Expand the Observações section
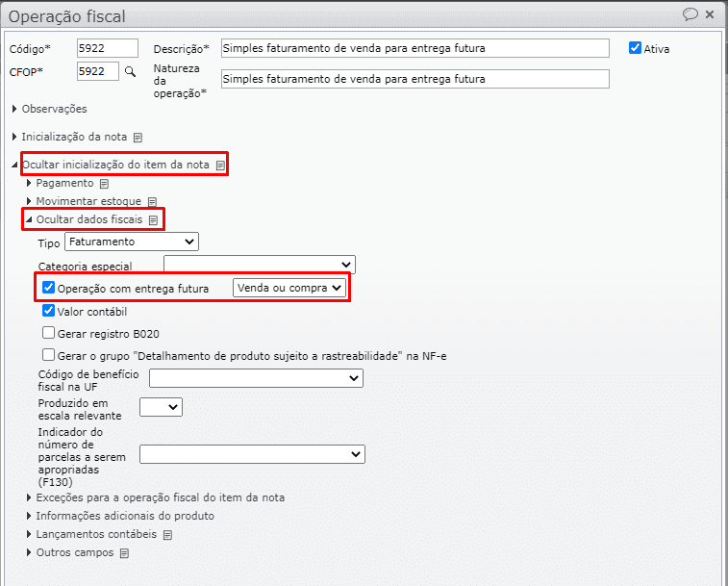 [x=54, y=109]
